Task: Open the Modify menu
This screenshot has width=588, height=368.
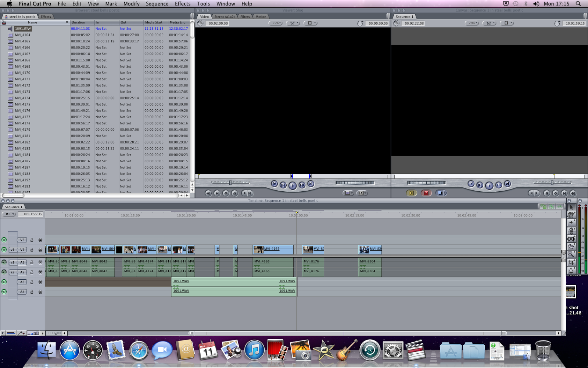Action: [x=132, y=4]
